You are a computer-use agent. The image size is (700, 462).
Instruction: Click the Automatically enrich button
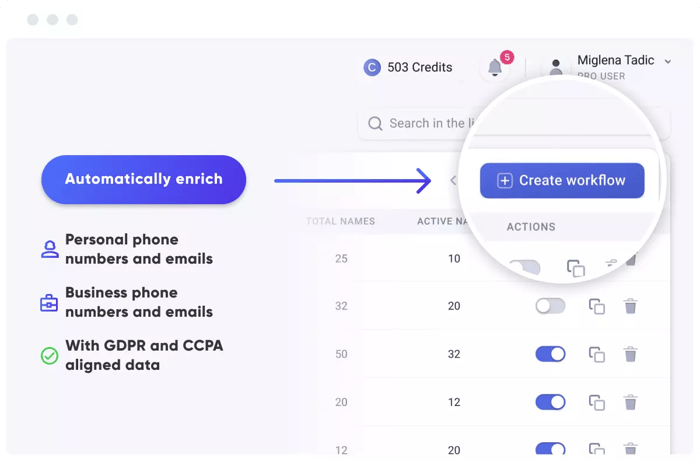click(143, 180)
